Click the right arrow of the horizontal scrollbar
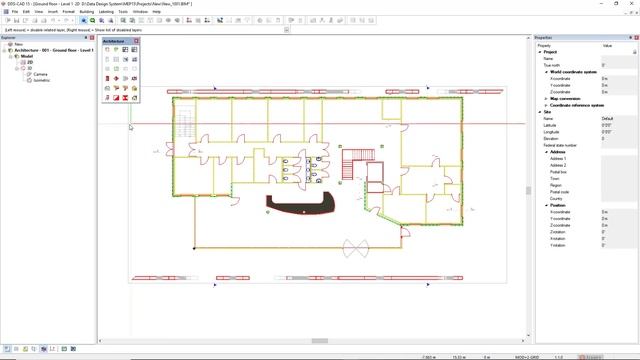640x360 pixels. tap(523, 341)
